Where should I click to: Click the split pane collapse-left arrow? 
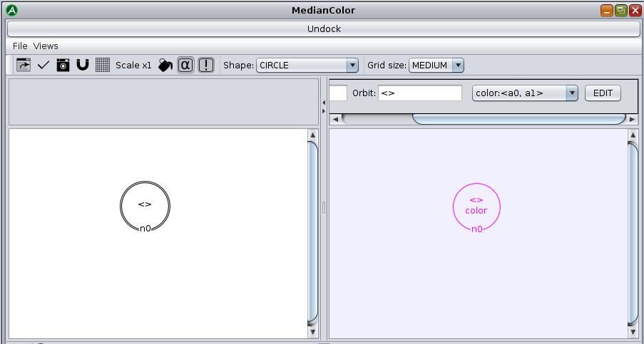[324, 103]
